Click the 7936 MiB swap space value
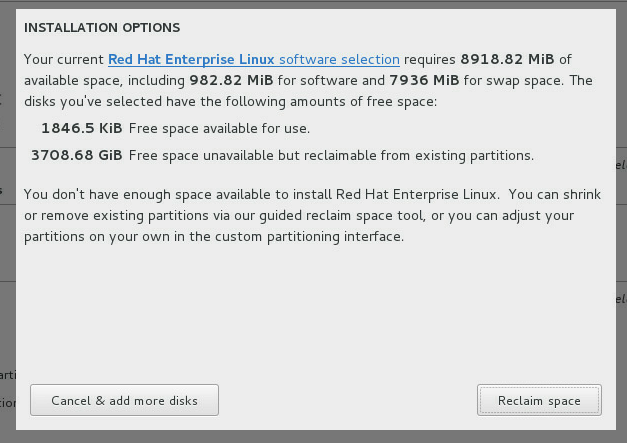This screenshot has width=627, height=443. click(424, 80)
